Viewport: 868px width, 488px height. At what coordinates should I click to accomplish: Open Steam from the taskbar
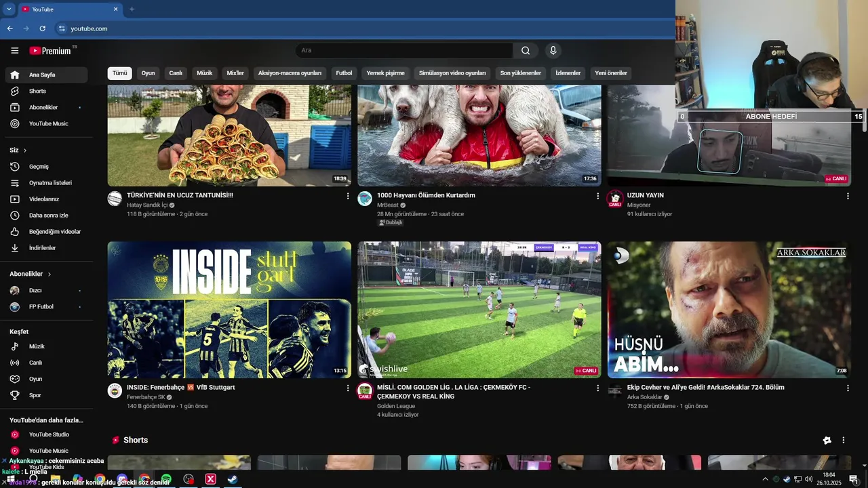coord(232,479)
